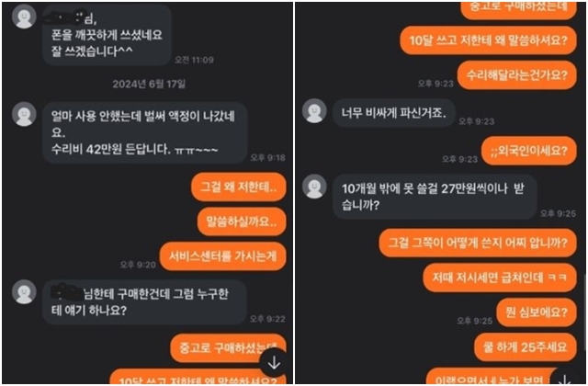Select the '서비스센터를 가시는게' message bubble
Screen dimensions: 588x386
pyautogui.click(x=222, y=256)
